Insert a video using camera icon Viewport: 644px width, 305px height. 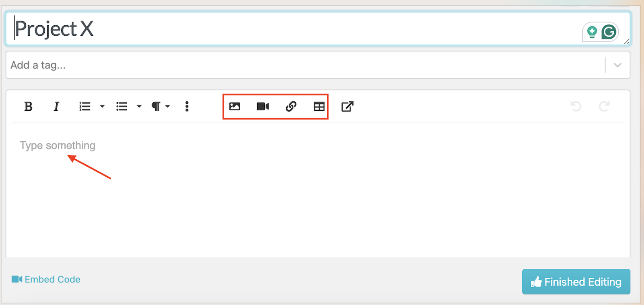263,107
